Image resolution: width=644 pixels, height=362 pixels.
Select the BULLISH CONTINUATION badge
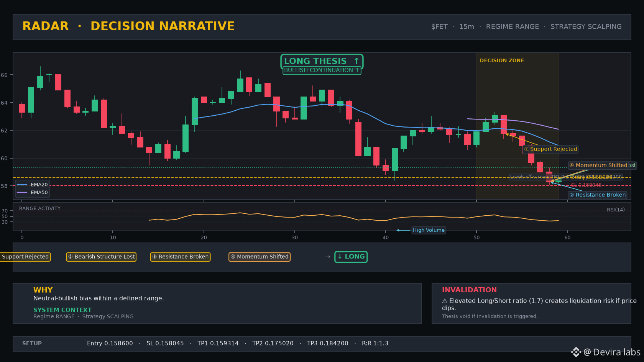tap(322, 70)
